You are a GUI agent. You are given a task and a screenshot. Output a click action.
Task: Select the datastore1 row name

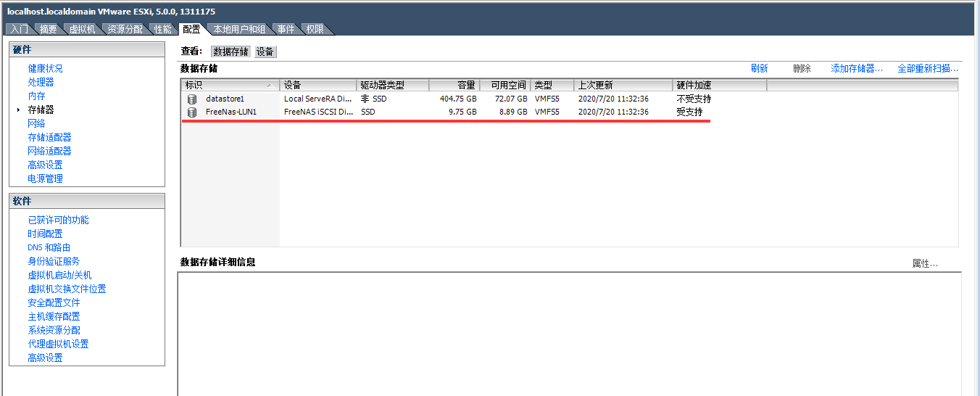tap(225, 99)
